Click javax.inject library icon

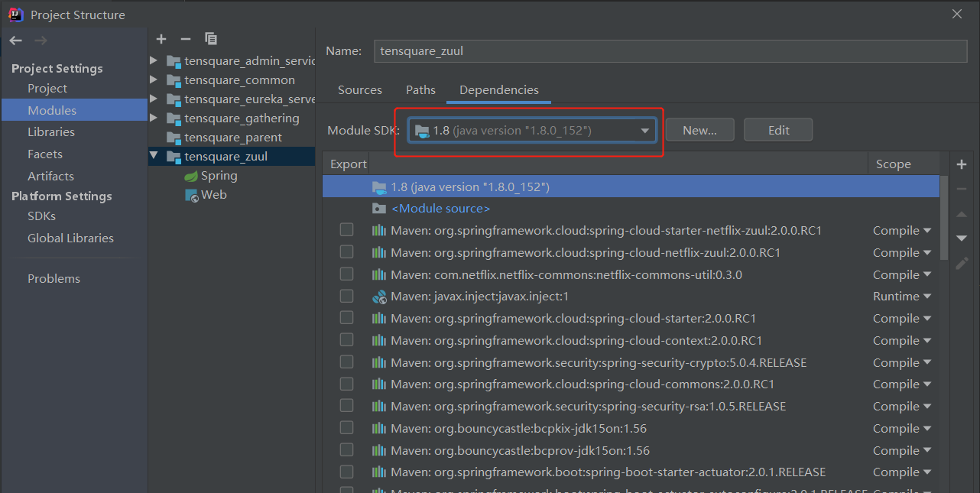[379, 297]
